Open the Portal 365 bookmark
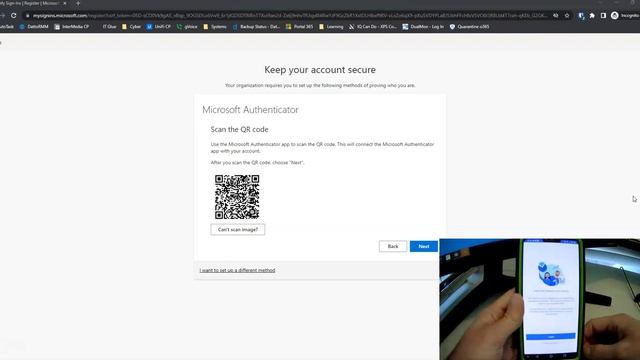The image size is (640, 360). click(x=300, y=27)
